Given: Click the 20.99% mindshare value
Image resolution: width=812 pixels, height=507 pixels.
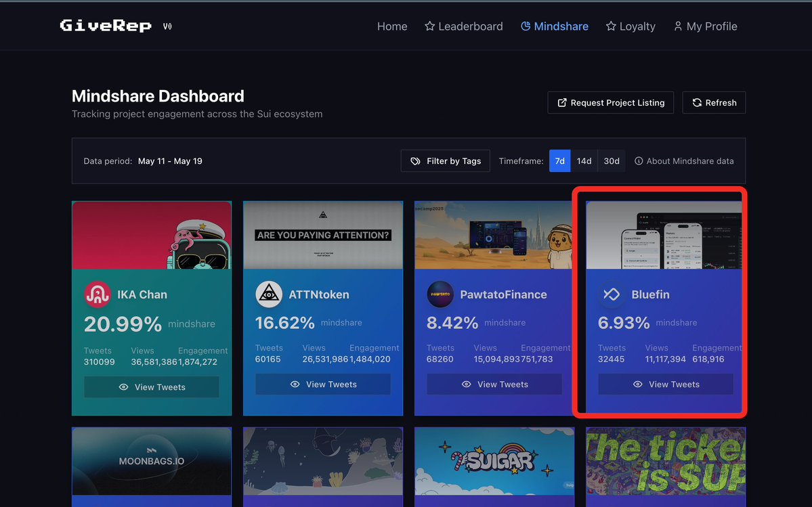Looking at the screenshot, I should coord(123,324).
